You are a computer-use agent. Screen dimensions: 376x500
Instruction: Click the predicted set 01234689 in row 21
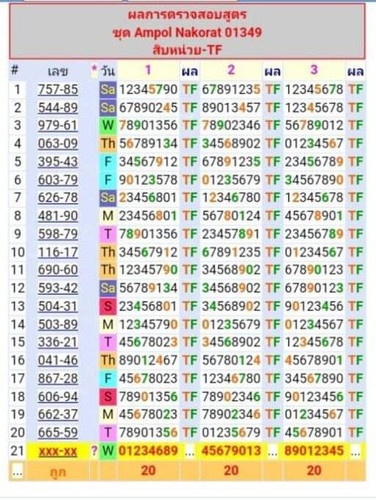[148, 451]
